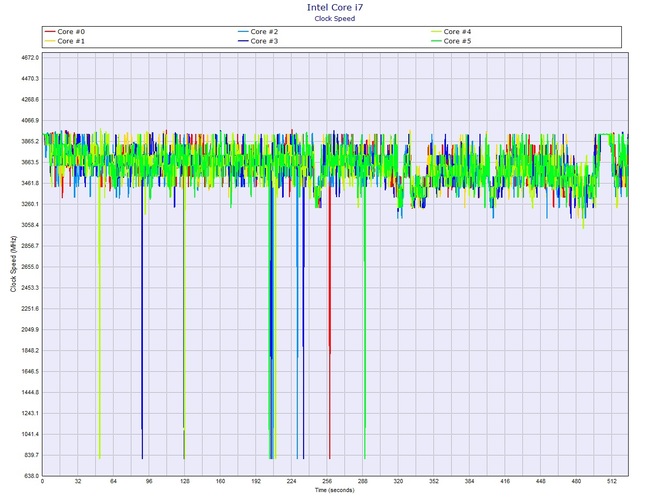Image resolution: width=670 pixels, height=502 pixels.
Task: Click the dark blue spike near 90 seconds
Action: [x=142, y=320]
